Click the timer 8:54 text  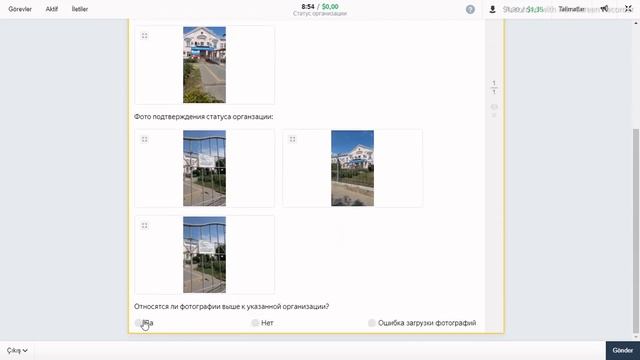pos(308,7)
